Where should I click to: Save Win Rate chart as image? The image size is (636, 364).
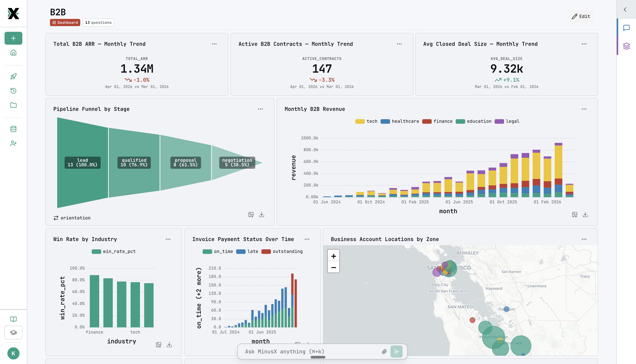[159, 345]
